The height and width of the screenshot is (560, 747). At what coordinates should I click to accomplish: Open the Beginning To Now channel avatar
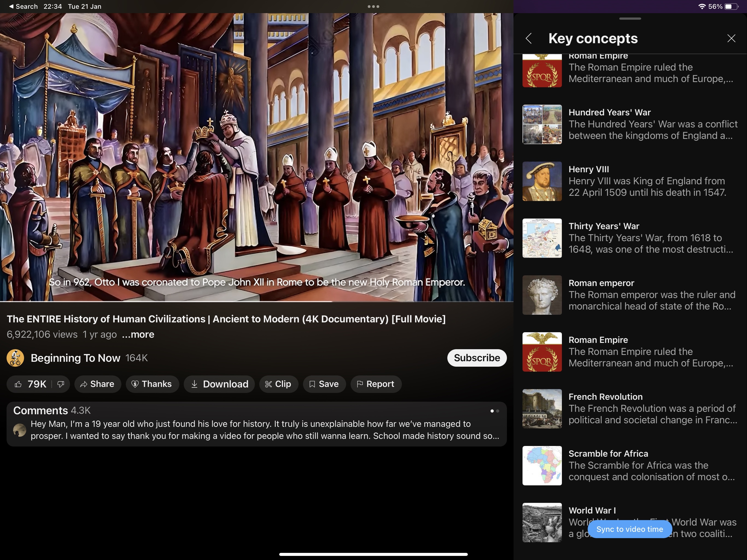pyautogui.click(x=15, y=358)
